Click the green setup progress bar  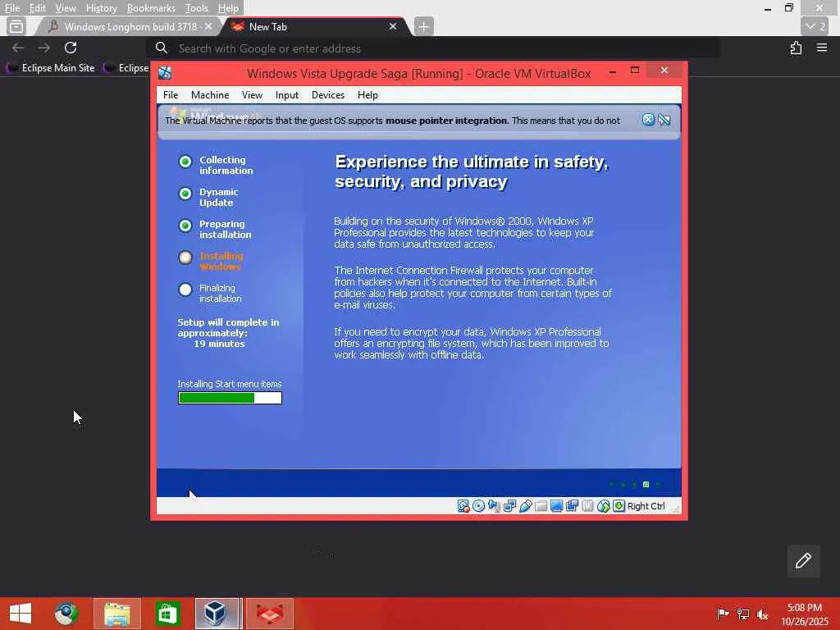[x=230, y=398]
